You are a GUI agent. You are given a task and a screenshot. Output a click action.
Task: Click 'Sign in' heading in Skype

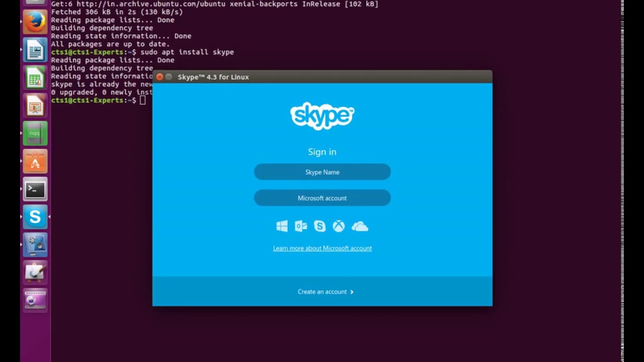323,152
